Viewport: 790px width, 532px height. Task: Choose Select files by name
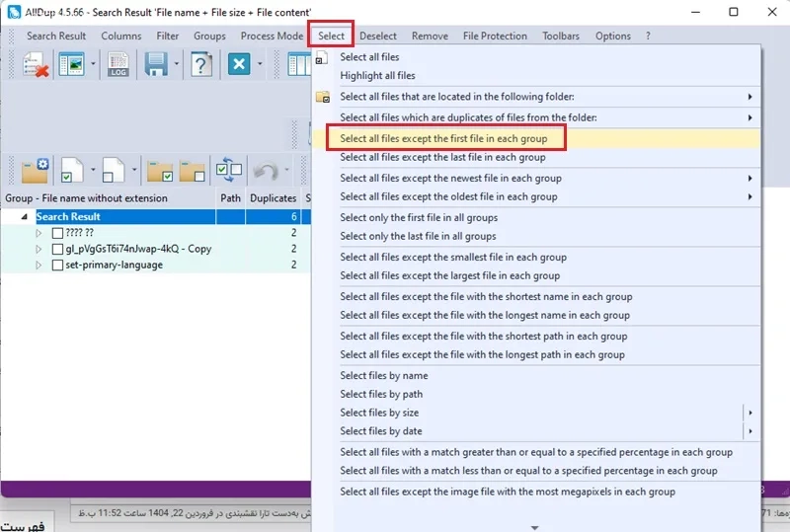coord(535,376)
